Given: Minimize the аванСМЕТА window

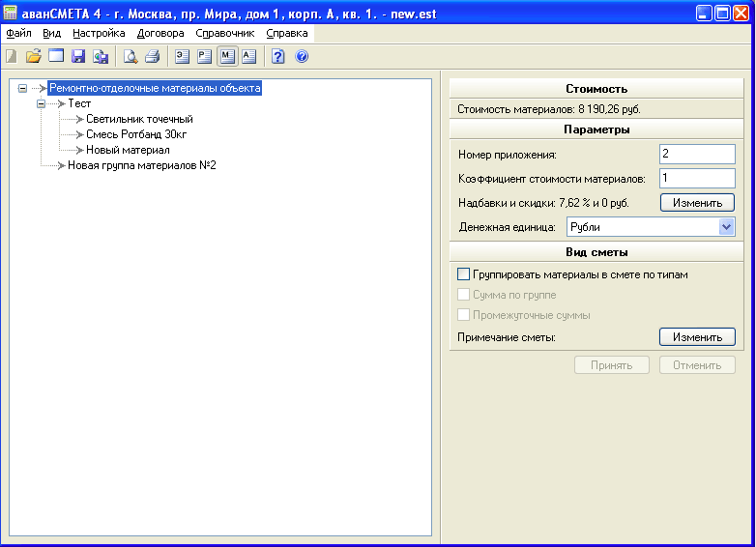Looking at the screenshot, I should tap(704, 13).
